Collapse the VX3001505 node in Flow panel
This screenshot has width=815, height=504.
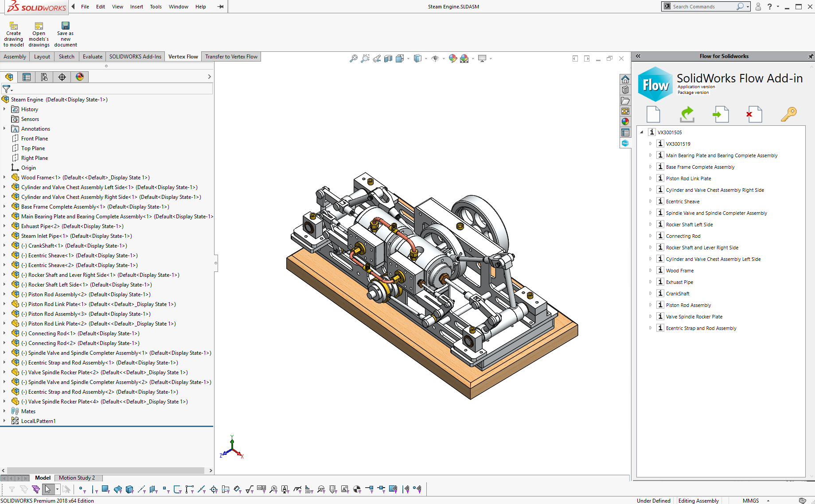(x=641, y=132)
